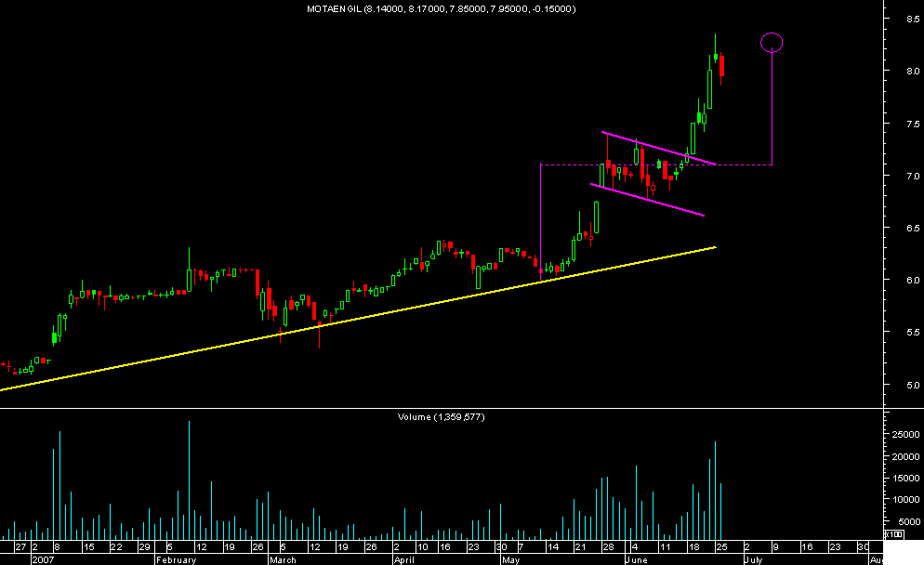Click the 27 date label on time axis

point(20,547)
